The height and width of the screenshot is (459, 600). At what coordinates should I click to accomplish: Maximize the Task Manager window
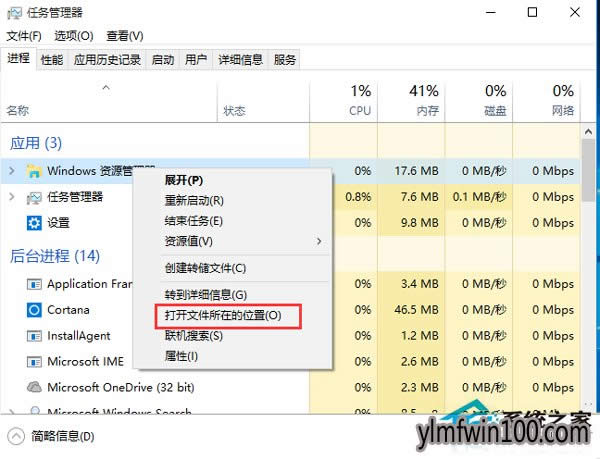[x=532, y=13]
